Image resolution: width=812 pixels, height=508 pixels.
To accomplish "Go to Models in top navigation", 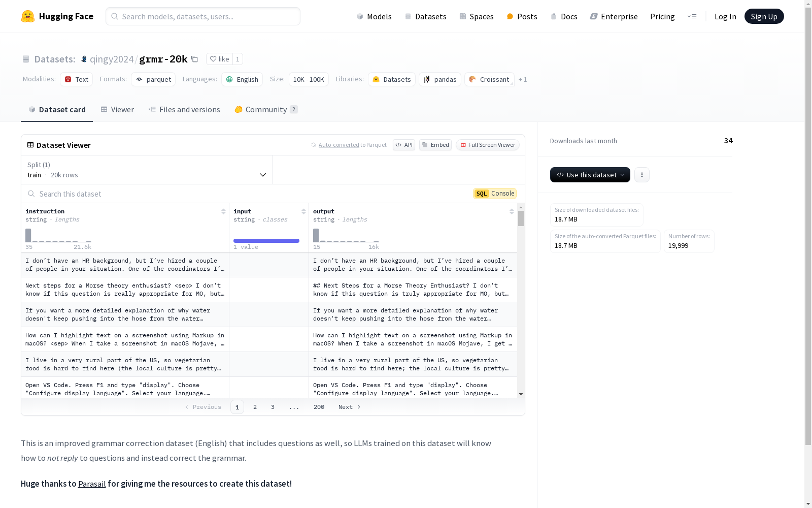I will coord(374,16).
